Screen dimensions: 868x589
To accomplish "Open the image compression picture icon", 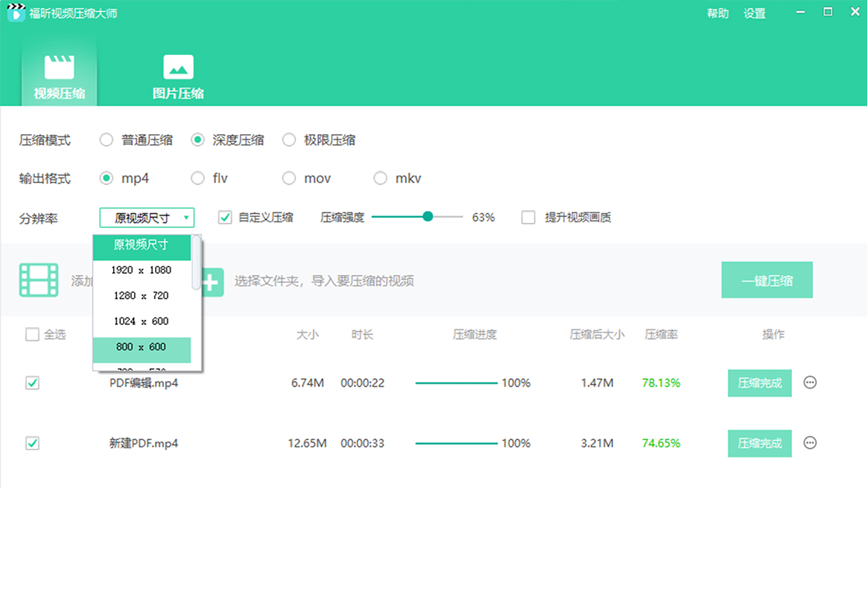I will point(178,67).
